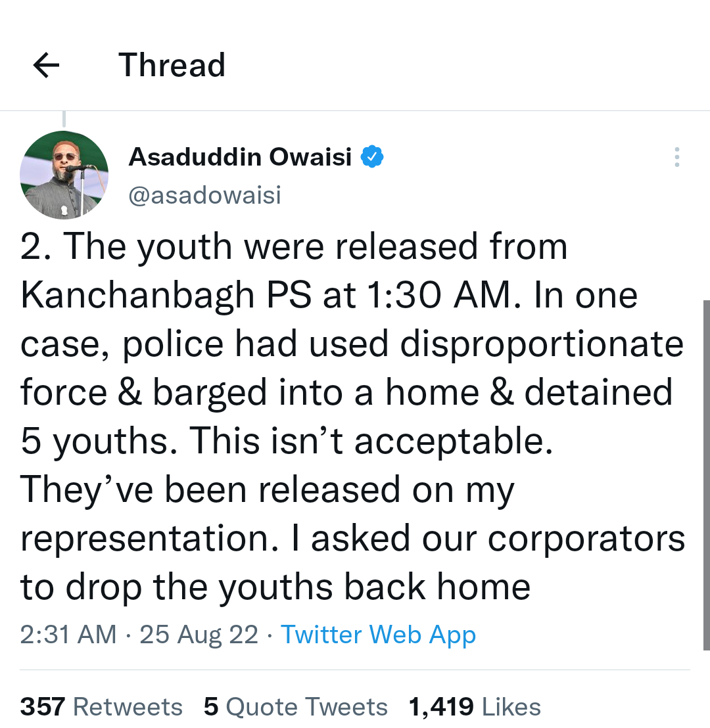
Task: Click the tweet's last line "youths back home"
Action: (374, 587)
